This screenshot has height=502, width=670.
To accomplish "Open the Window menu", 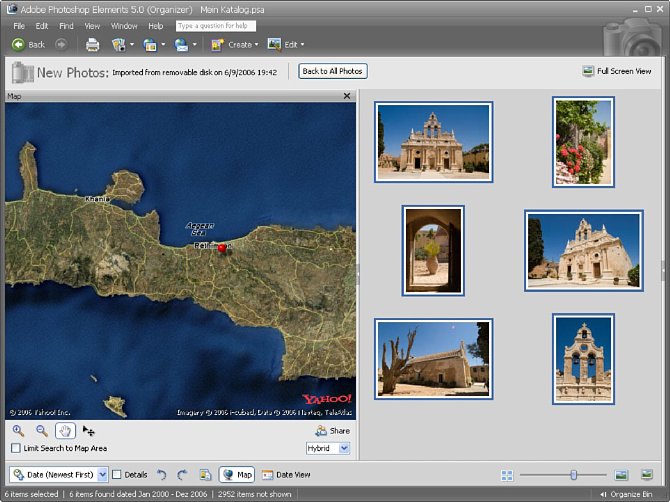I will [x=124, y=26].
